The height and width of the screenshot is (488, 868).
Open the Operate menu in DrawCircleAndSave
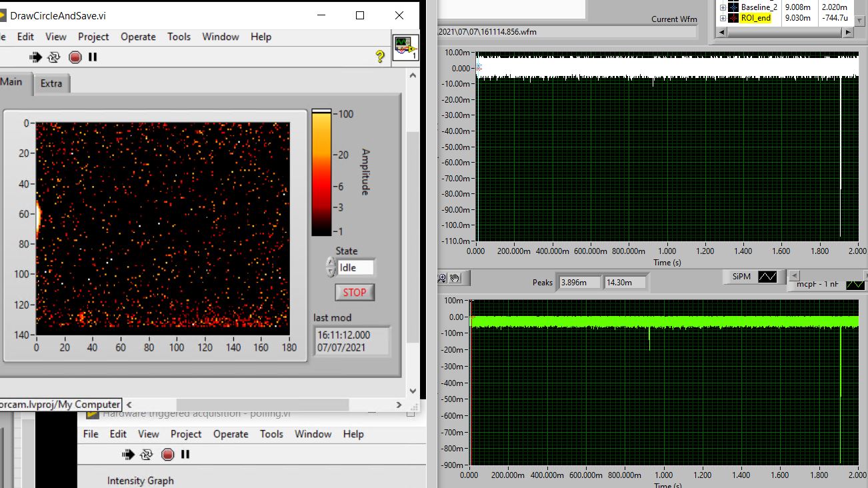tap(138, 37)
